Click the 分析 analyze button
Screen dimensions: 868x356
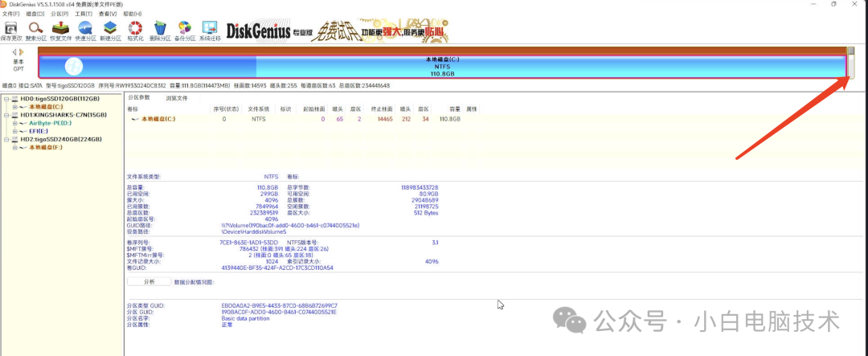(x=149, y=282)
